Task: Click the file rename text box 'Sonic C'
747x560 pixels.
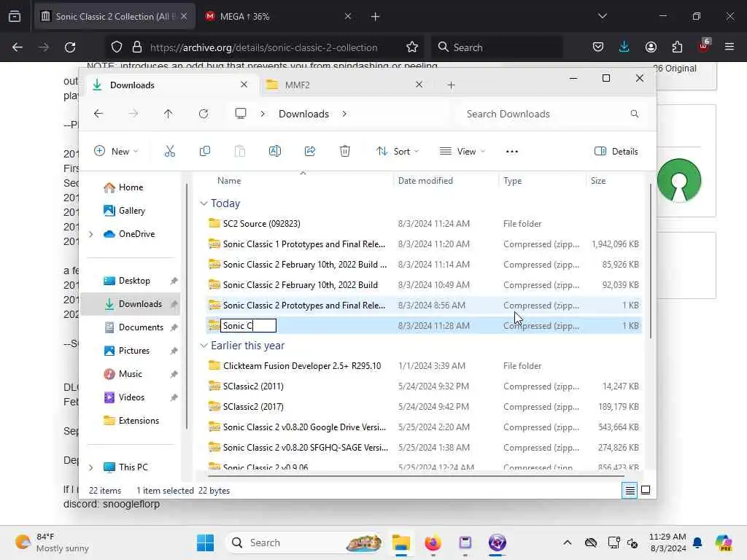Action: [x=248, y=326]
